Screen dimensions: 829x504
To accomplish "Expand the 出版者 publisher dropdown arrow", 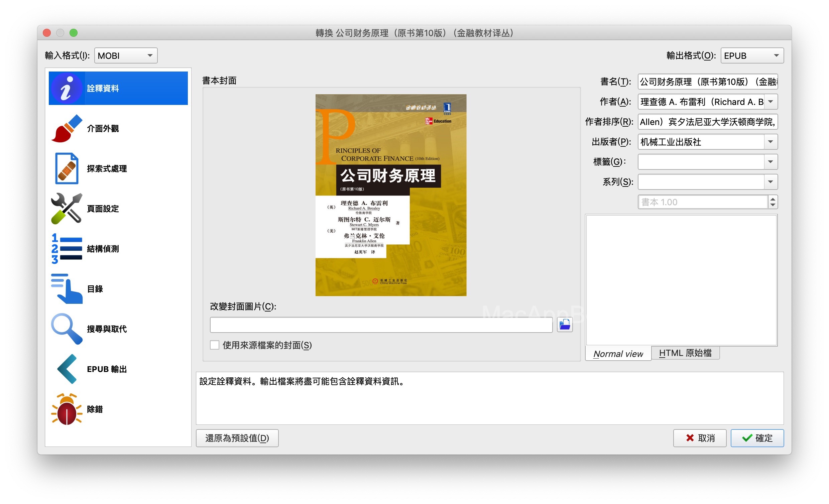I will [771, 142].
